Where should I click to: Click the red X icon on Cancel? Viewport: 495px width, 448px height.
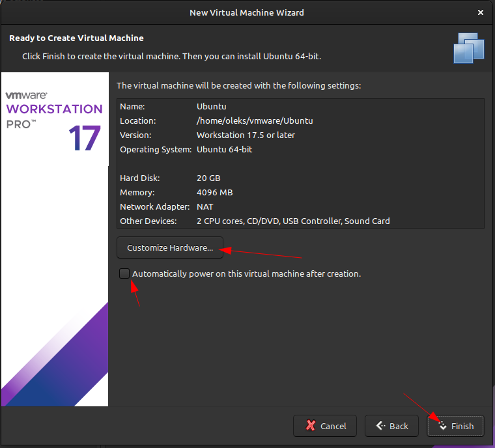(310, 426)
